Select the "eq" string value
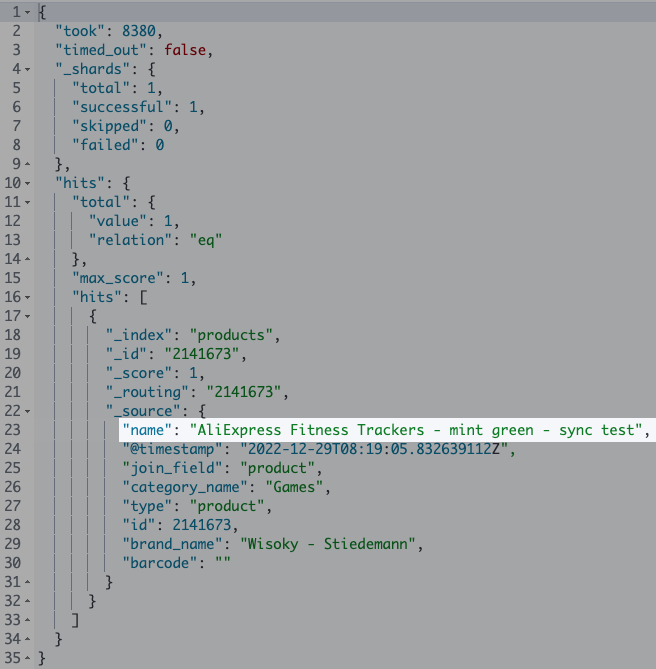 pos(206,240)
